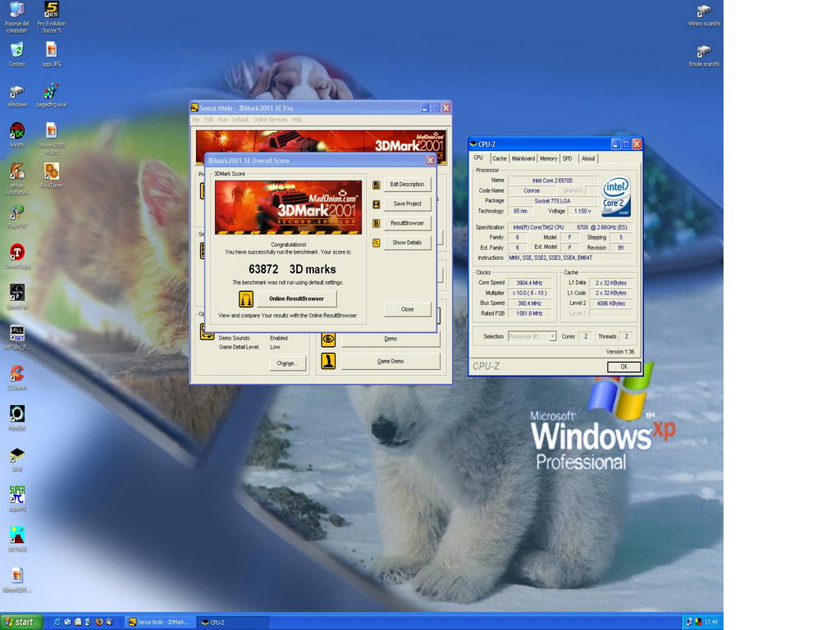840x630 pixels.
Task: Open the Mainboard tab in CPU-Z
Action: point(523,158)
